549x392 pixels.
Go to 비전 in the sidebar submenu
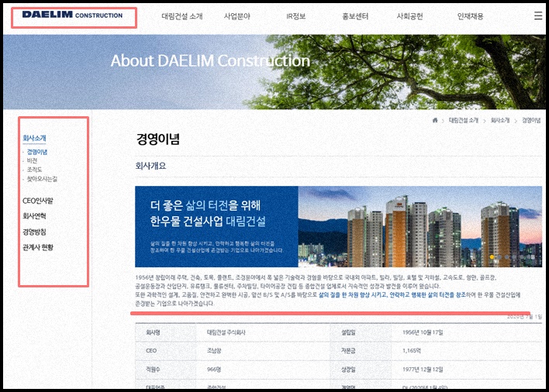tap(32, 160)
